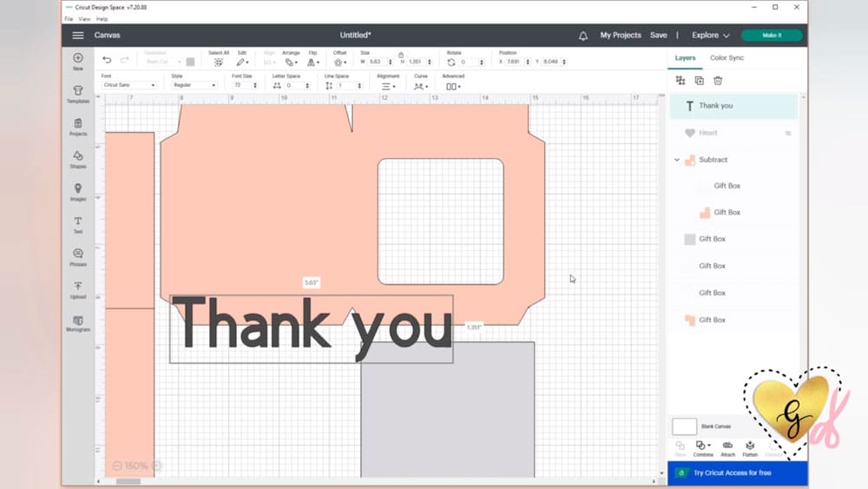Click the Blank Canvas color swatch
868x489 pixels.
click(x=684, y=426)
